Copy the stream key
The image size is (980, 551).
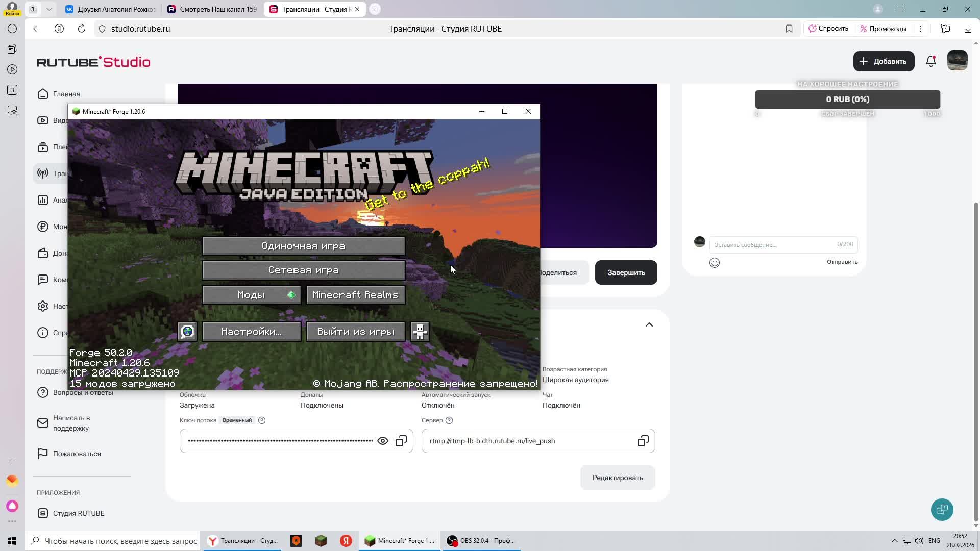click(x=401, y=441)
